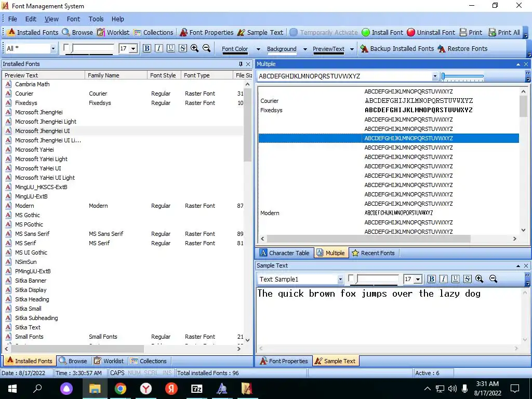This screenshot has width=532, height=399.
Task: Click the Font Color button
Action: [x=235, y=49]
